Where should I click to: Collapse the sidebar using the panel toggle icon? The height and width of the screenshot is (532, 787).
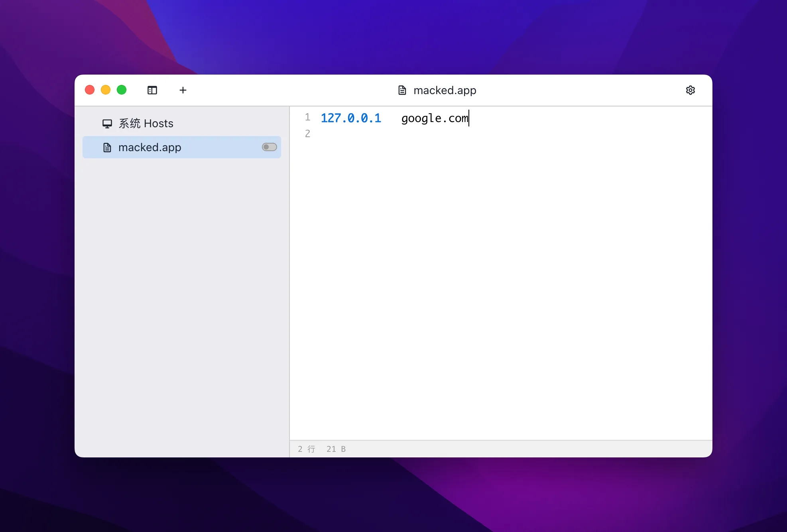[152, 90]
